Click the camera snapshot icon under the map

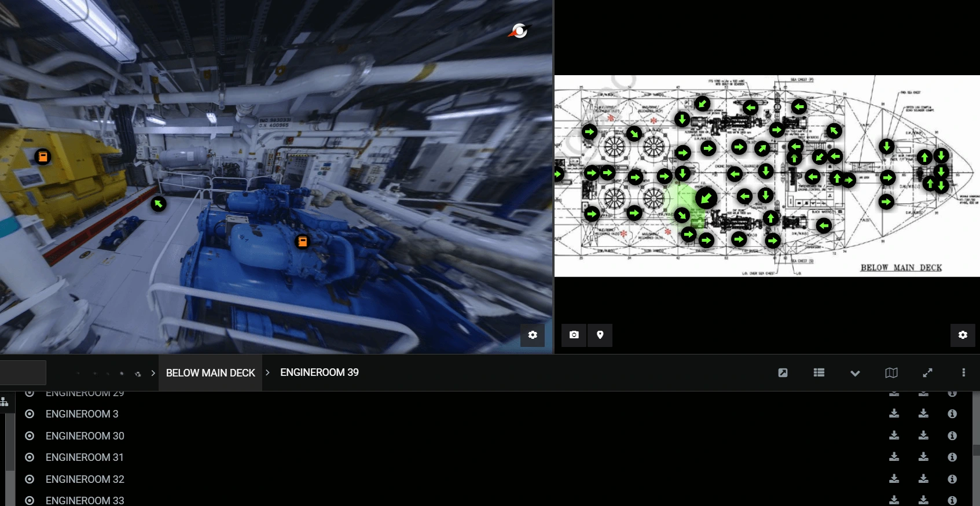[x=574, y=335]
